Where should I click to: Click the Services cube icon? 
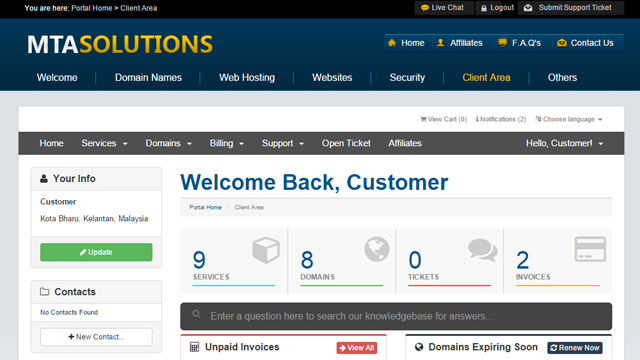coord(266,250)
